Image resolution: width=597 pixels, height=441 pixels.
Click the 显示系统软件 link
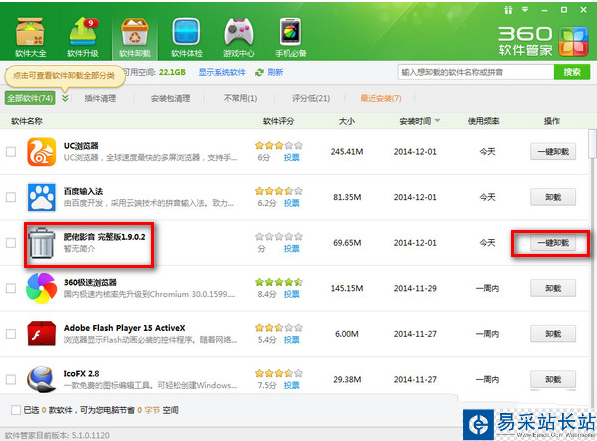tap(222, 72)
